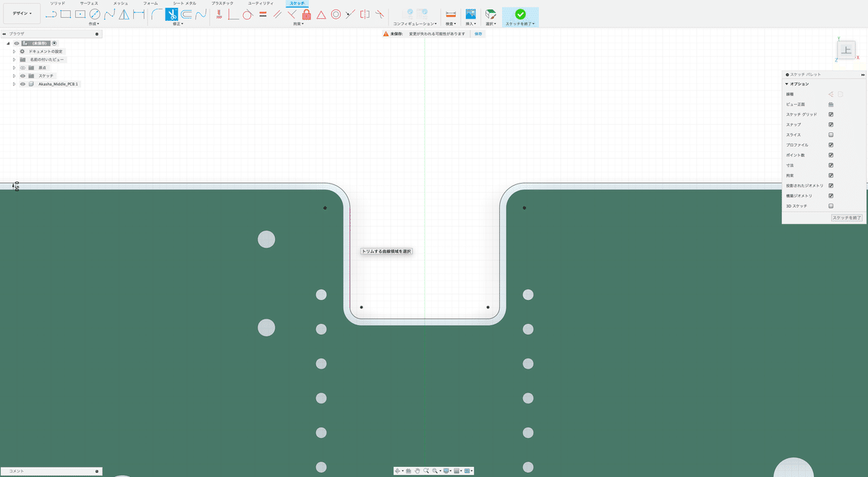Image resolution: width=868 pixels, height=477 pixels.
Task: Click the 保存 save button
Action: [478, 34]
